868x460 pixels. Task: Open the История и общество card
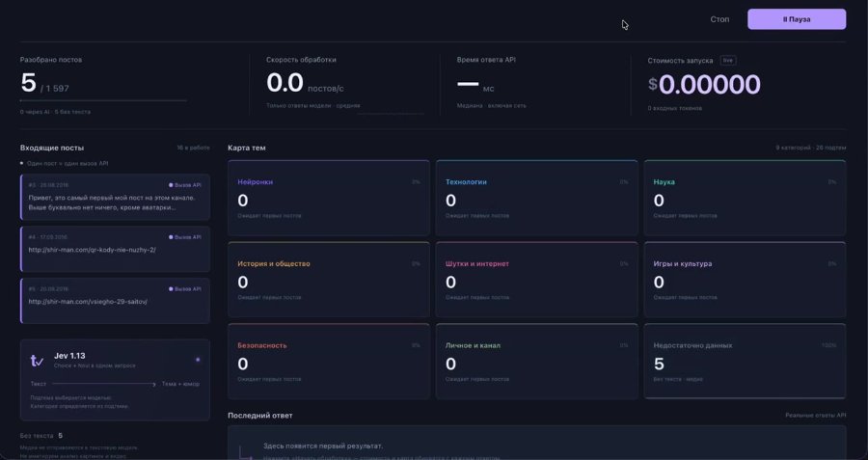(x=329, y=280)
